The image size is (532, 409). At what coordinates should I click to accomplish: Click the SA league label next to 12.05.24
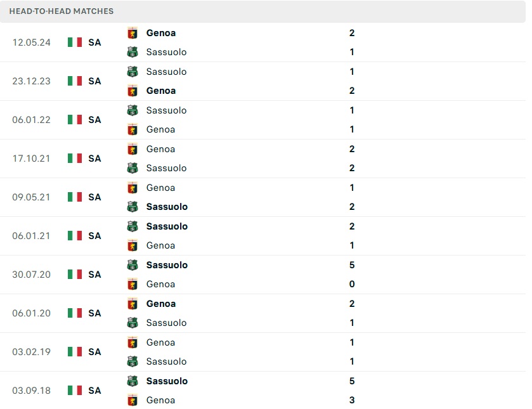pyautogui.click(x=94, y=42)
